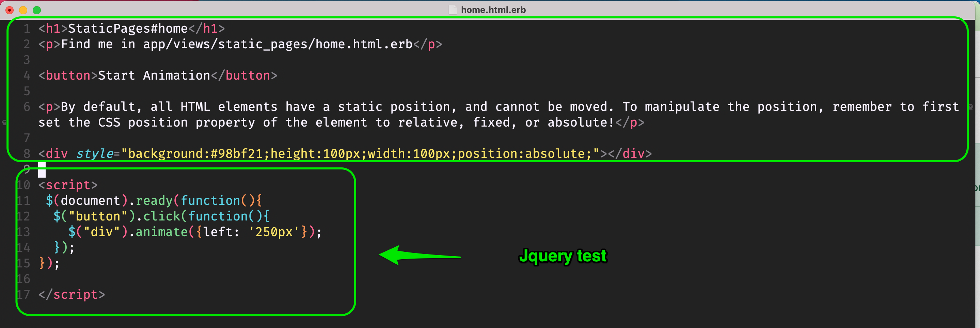The image size is (980, 328).
Task: Select line number 8 in the gutter
Action: click(26, 153)
